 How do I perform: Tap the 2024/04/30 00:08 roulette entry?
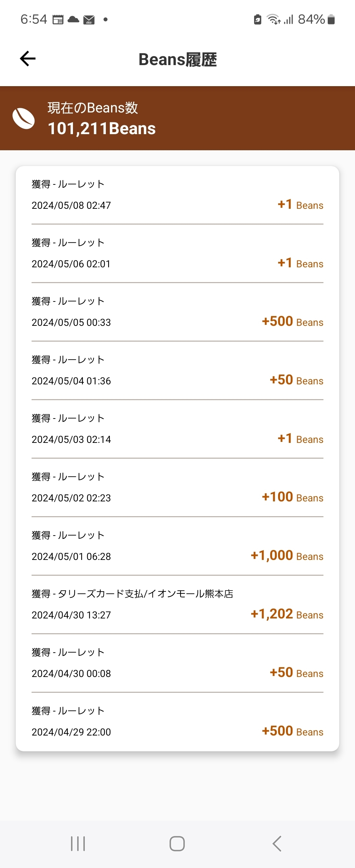[177, 663]
